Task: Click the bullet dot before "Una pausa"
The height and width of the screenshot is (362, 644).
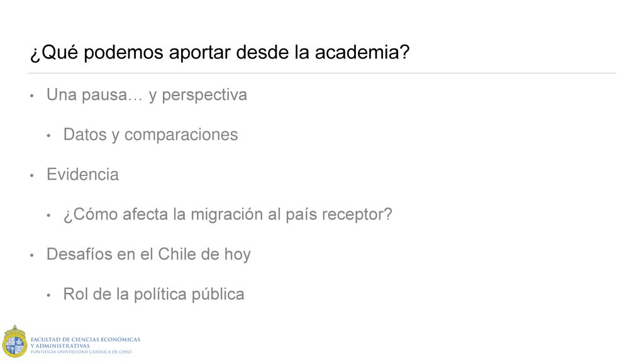Action: pyautogui.click(x=31, y=96)
